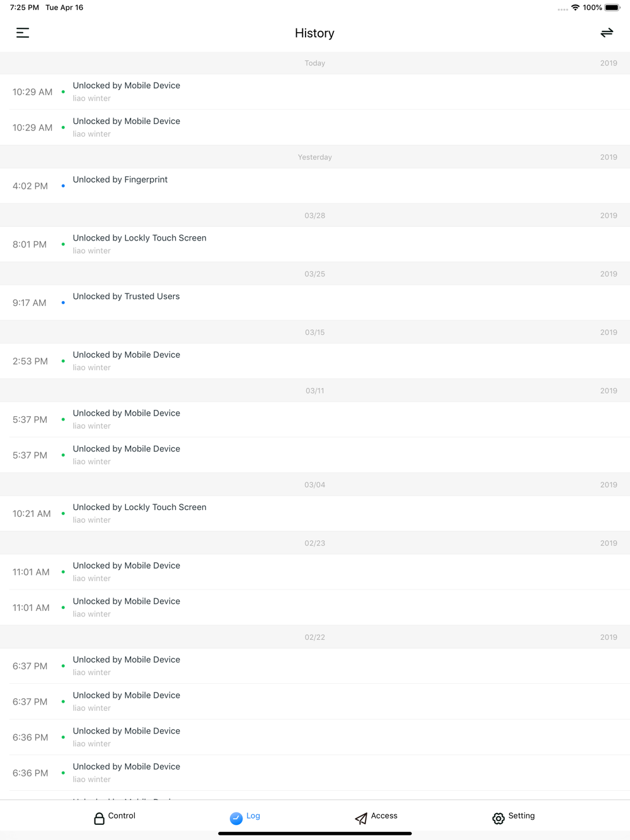Tap the Setting gear icon
The height and width of the screenshot is (840, 630).
coord(498,818)
